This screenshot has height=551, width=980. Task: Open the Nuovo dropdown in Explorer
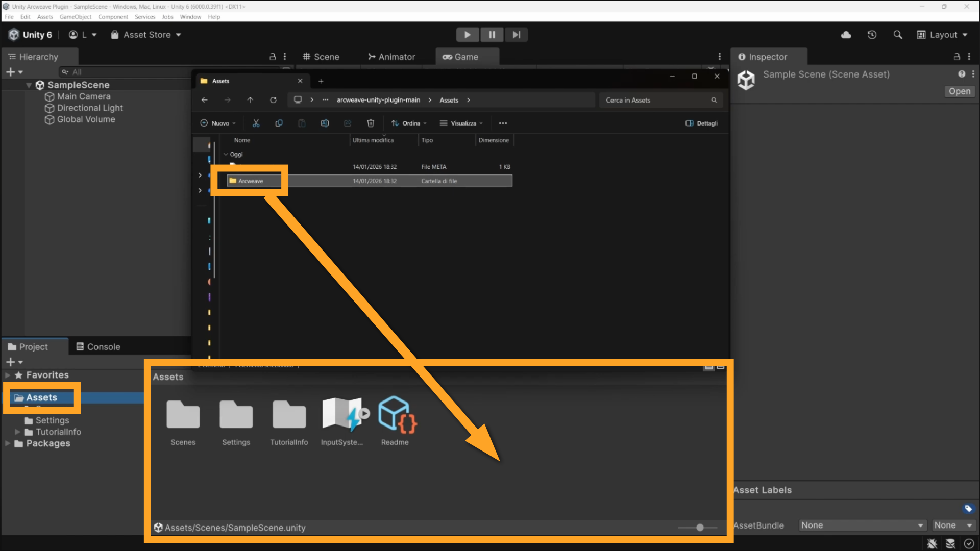point(218,123)
